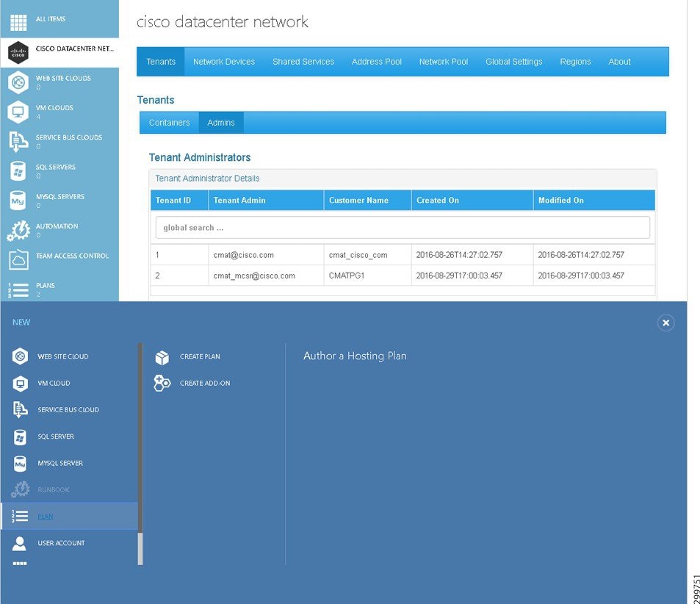Screen dimensions: 700x604
Task: Sort by Created On column header
Action: click(x=472, y=200)
